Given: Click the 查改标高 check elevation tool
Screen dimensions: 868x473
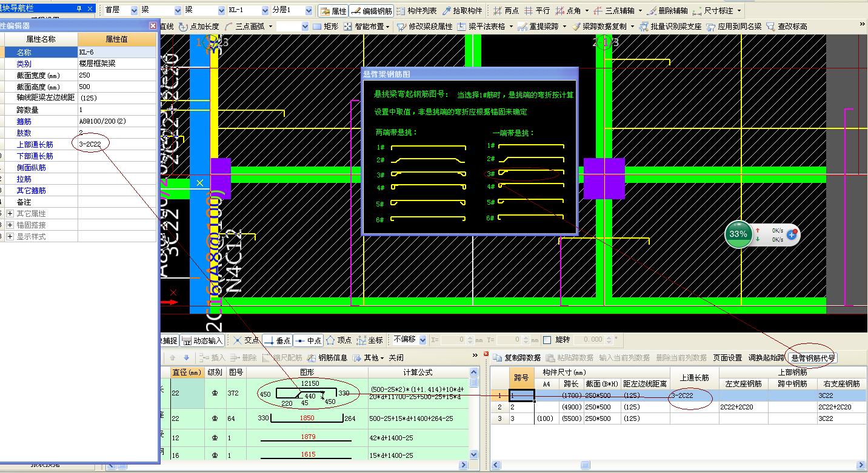Looking at the screenshot, I should point(787,27).
